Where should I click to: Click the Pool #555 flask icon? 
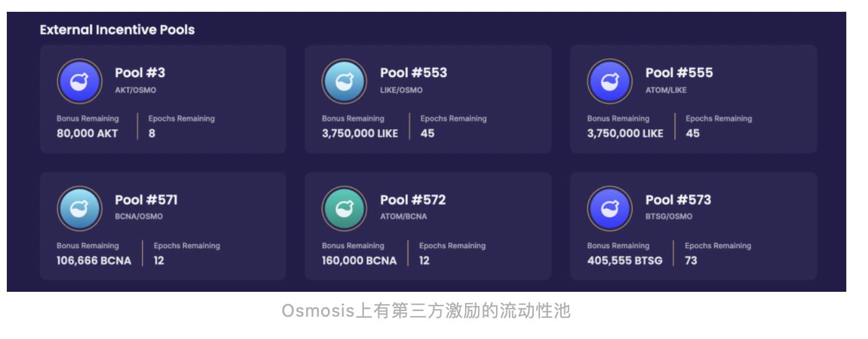tap(610, 81)
